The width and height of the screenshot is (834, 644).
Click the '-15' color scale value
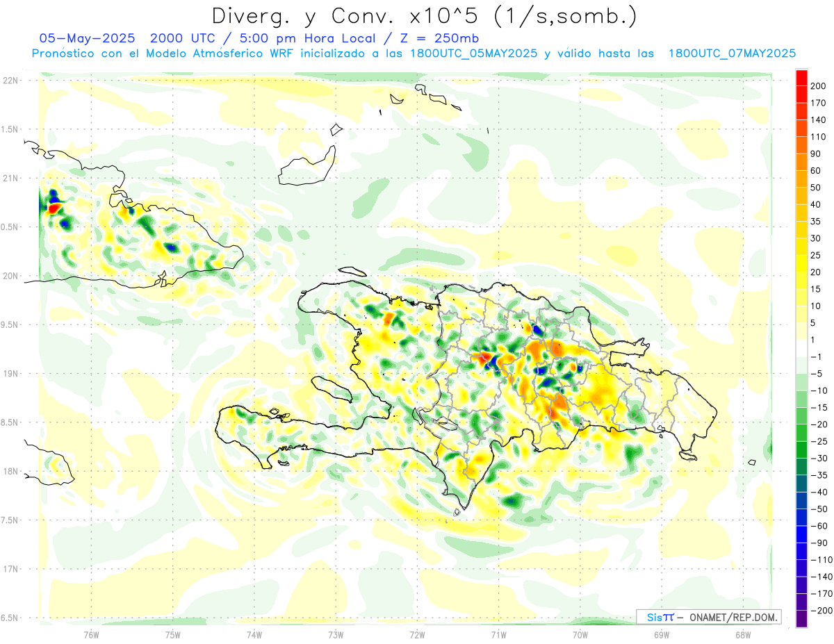819,408
